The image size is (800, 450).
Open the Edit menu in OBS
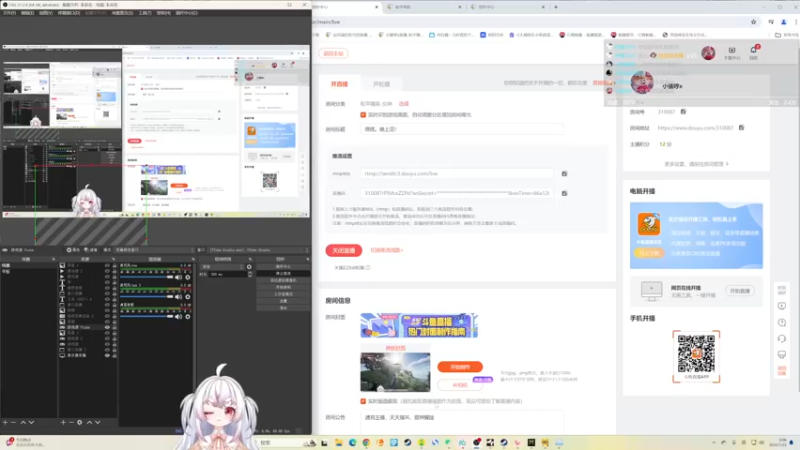coord(28,13)
